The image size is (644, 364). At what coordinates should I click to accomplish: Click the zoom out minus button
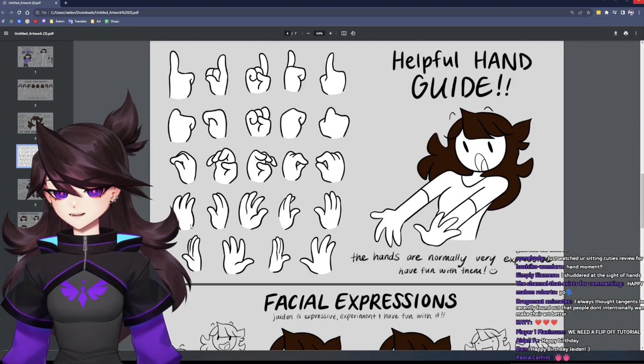[308, 33]
